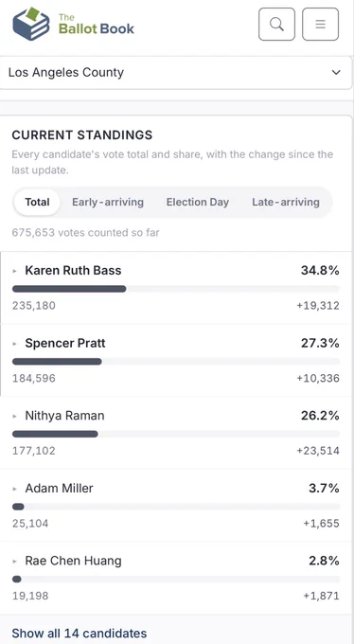Expand Rae Chen Huang details triangle
The width and height of the screenshot is (354, 644).
pos(15,561)
